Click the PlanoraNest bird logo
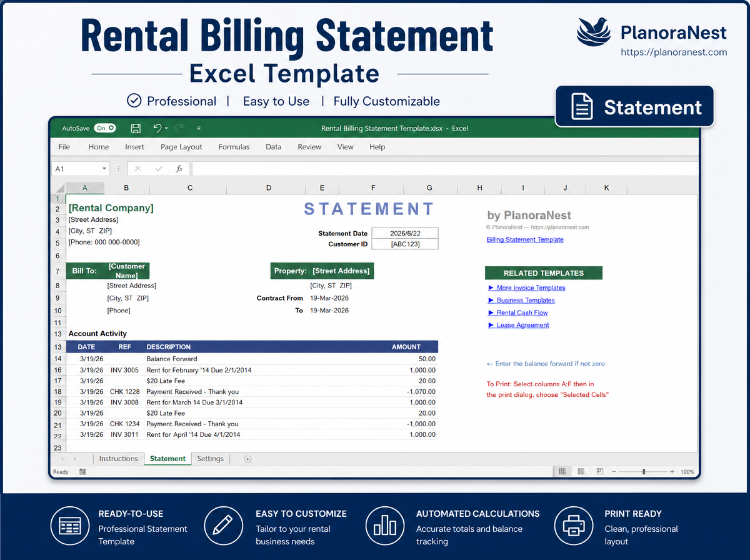The width and height of the screenshot is (750, 560). pos(594,31)
